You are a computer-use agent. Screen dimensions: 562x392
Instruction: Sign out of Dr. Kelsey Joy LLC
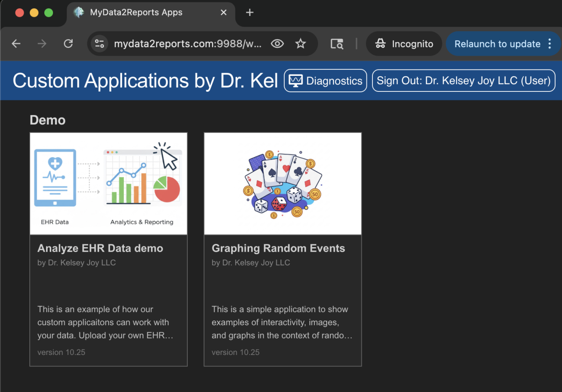pyautogui.click(x=463, y=81)
